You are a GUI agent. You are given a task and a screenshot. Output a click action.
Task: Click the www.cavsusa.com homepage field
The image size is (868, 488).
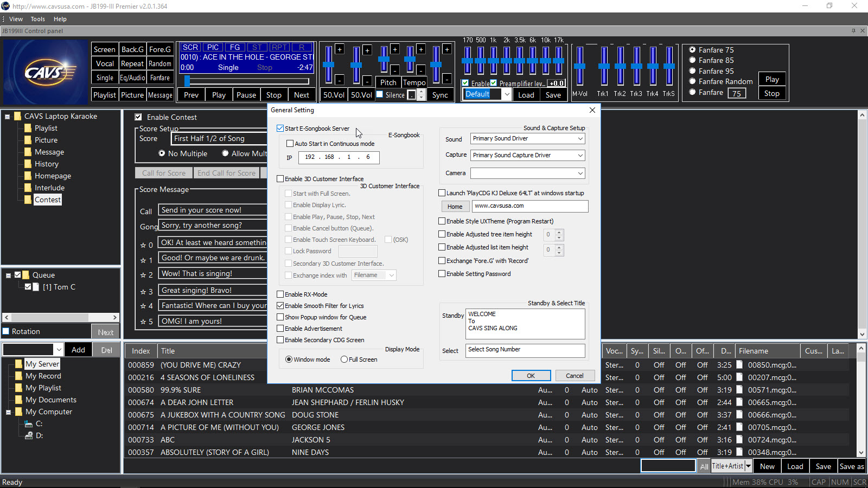pyautogui.click(x=530, y=206)
